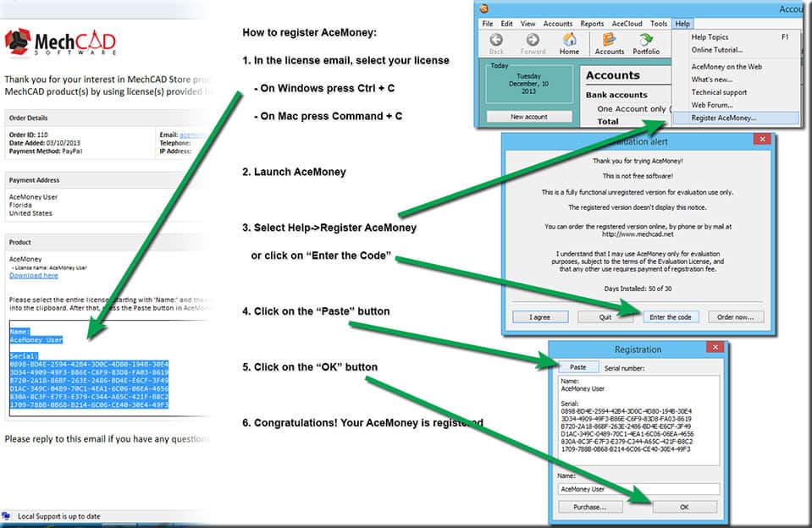Click the Enter the code button
The height and width of the screenshot is (528, 812).
670,316
